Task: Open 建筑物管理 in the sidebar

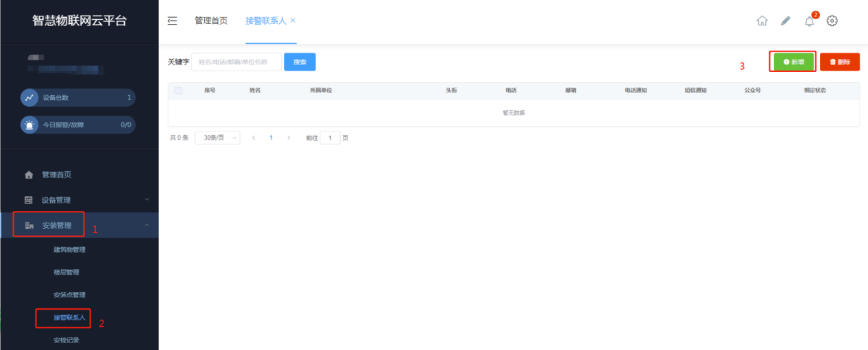Action: coord(69,249)
